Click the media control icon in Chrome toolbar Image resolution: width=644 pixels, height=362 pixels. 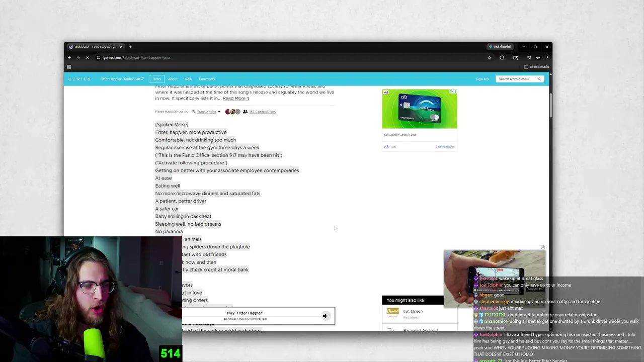[529, 57]
